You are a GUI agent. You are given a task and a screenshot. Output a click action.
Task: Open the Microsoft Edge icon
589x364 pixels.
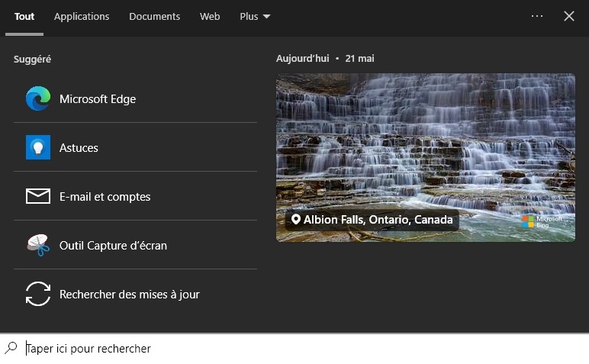pos(38,98)
